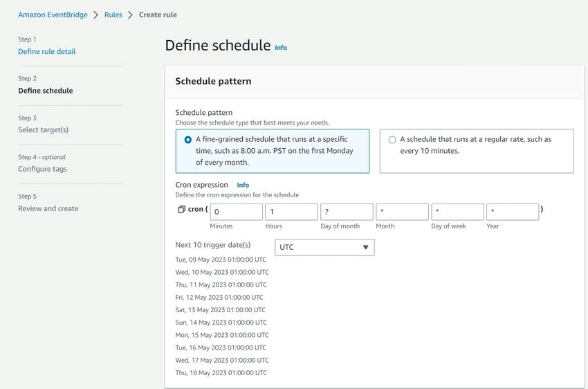Go to Amazon EventBridge breadcrumb
The image size is (588, 389).
[x=53, y=15]
